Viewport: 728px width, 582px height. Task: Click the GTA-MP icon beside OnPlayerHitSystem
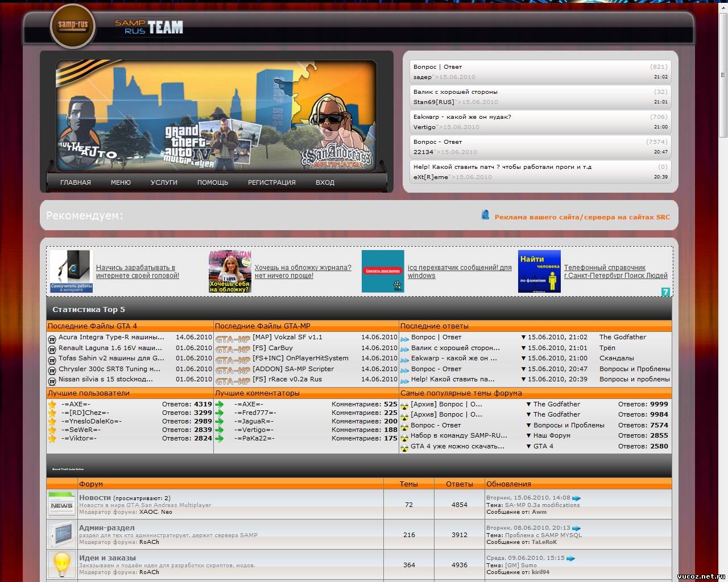point(233,360)
